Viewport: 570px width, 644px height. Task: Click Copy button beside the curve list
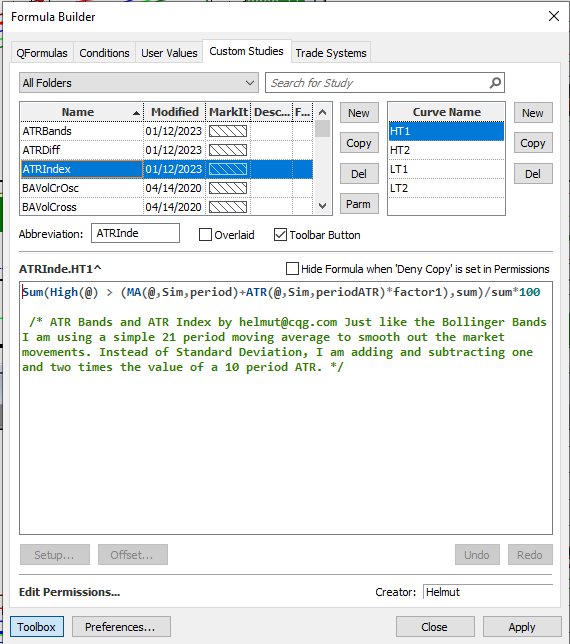pos(533,143)
